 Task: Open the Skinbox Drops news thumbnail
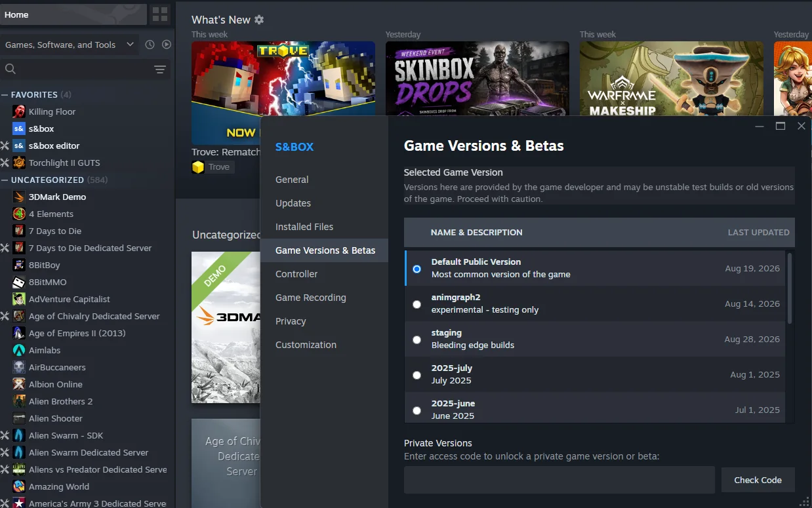tap(477, 79)
